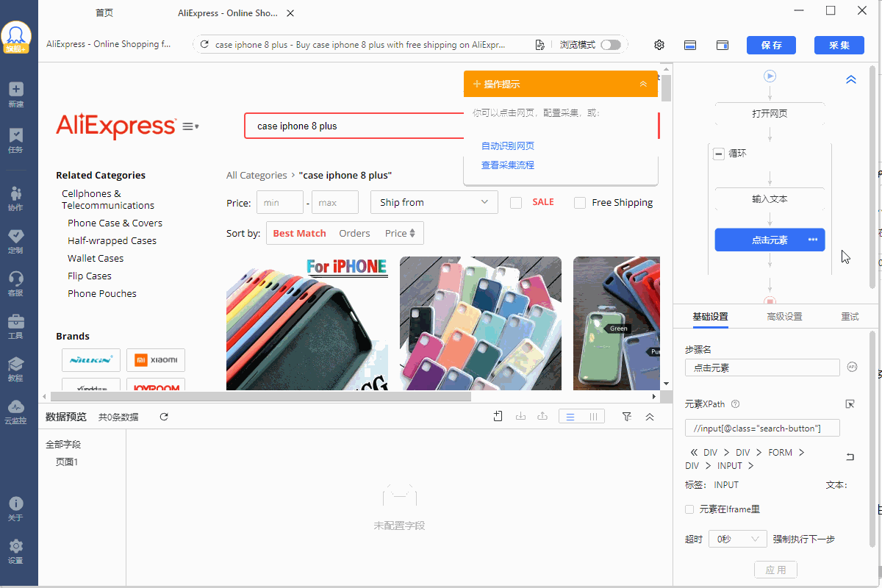Select the AliExpress - Online Sho... tab
Image resolution: width=882 pixels, height=588 pixels.
(227, 13)
